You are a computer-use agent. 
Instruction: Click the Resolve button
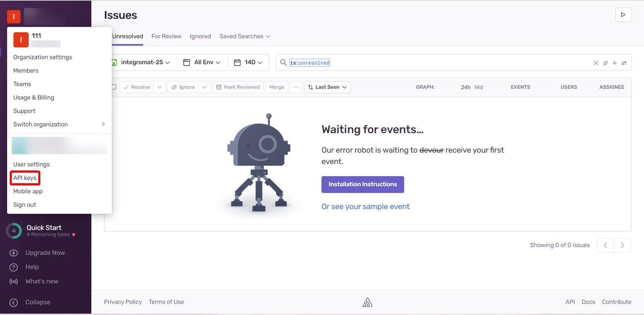tap(137, 87)
